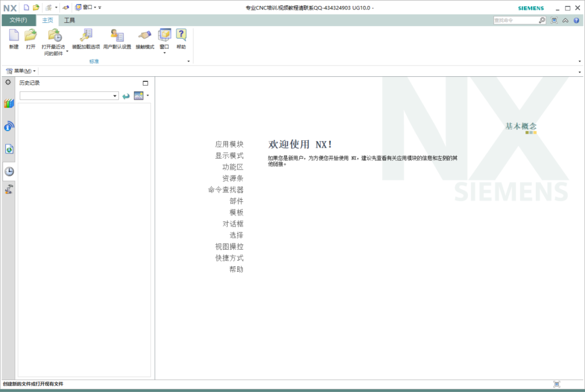The width and height of the screenshot is (585, 392).
Task: Click inside the 查找命令 search field
Action: [516, 20]
